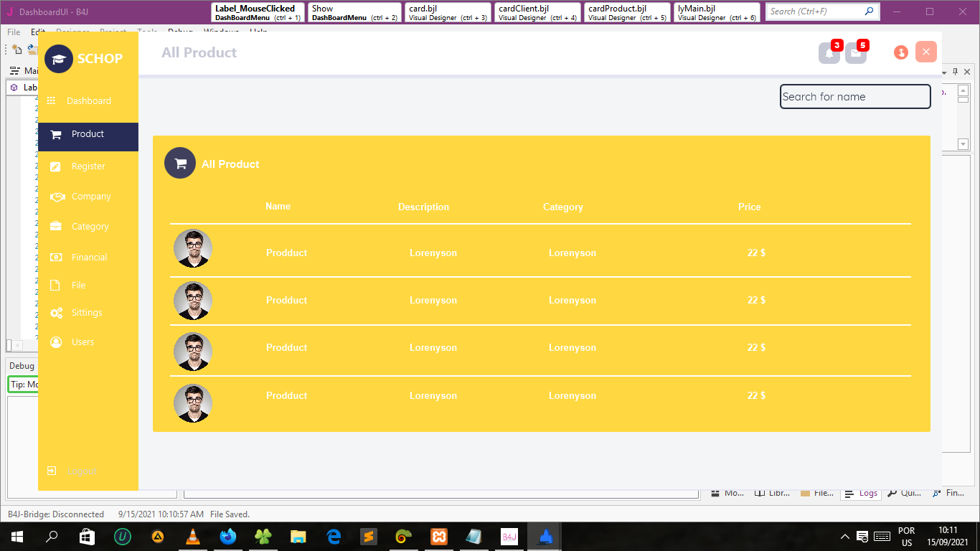Click the SCHOP graduation cap logo
Viewport: 980px width, 551px height.
tap(59, 59)
